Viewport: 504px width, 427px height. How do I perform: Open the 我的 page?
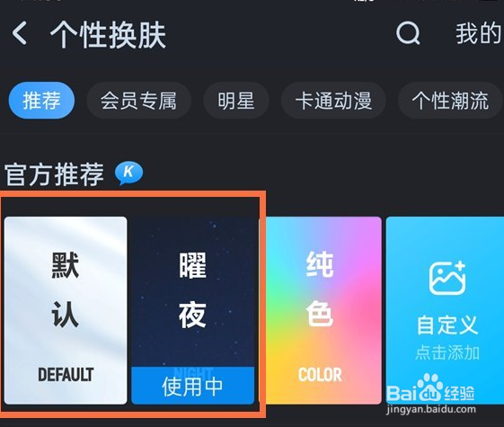479,33
